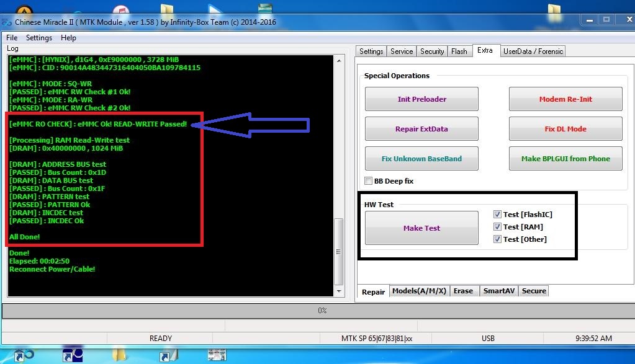This screenshot has height=364, width=635.
Task: Switch to the Settings tab
Action: pyautogui.click(x=371, y=51)
